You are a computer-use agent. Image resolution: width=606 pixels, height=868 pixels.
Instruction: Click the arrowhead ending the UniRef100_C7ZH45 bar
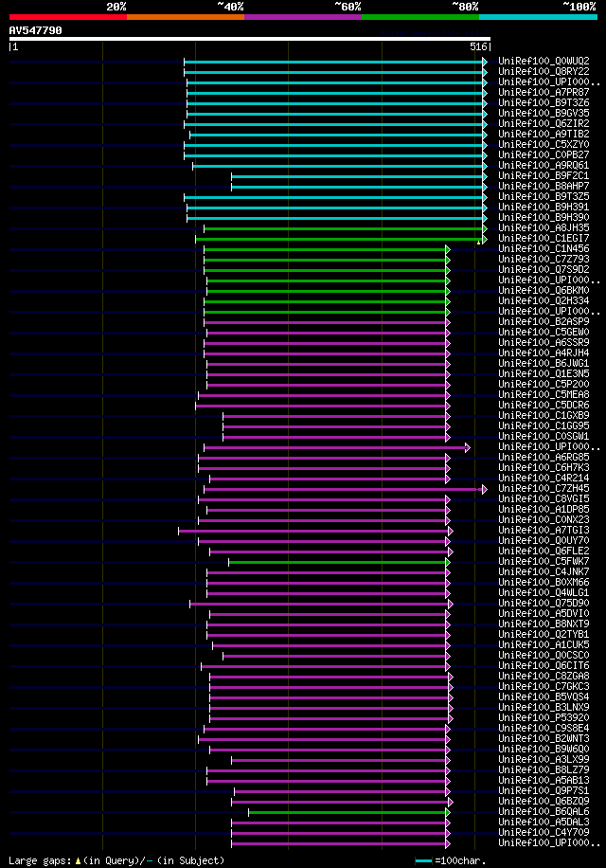(485, 489)
